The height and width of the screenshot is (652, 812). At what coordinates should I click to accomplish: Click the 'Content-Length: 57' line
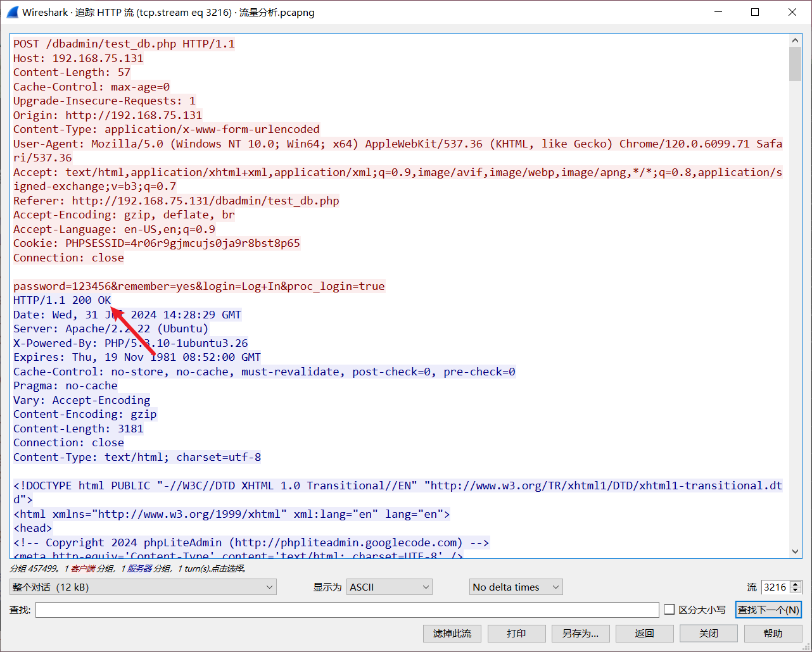point(72,72)
